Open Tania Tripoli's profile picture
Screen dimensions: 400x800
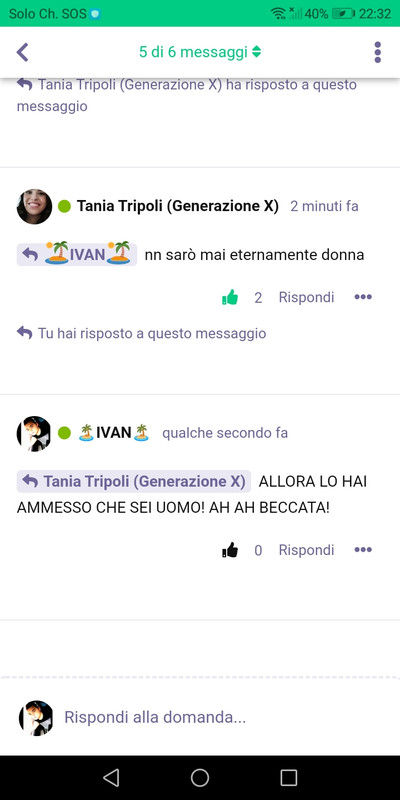click(34, 206)
